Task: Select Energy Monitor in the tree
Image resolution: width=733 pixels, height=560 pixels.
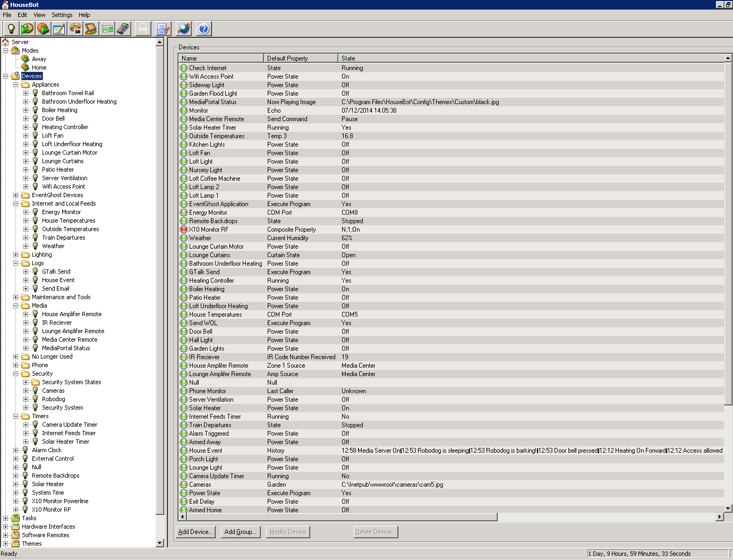Action: click(x=62, y=212)
